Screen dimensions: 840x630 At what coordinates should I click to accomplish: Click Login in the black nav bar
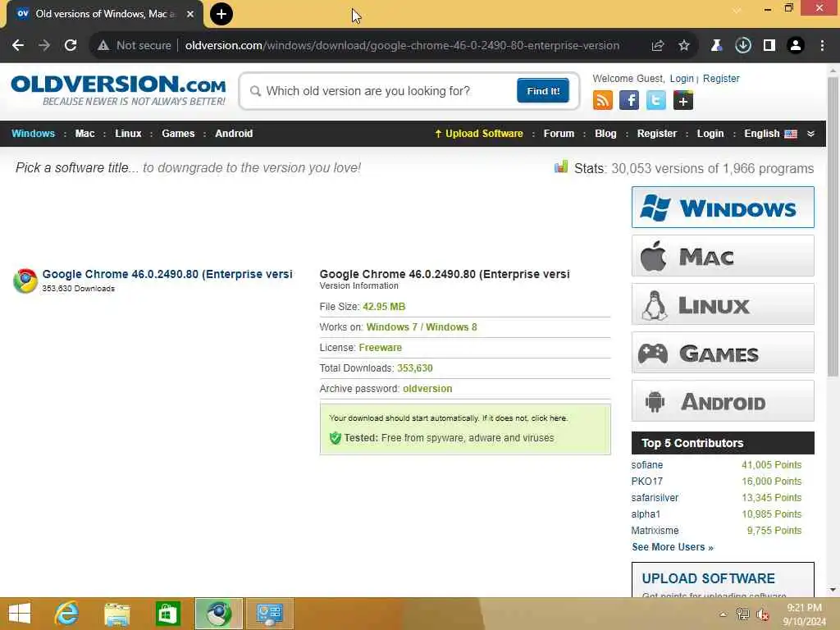point(710,134)
